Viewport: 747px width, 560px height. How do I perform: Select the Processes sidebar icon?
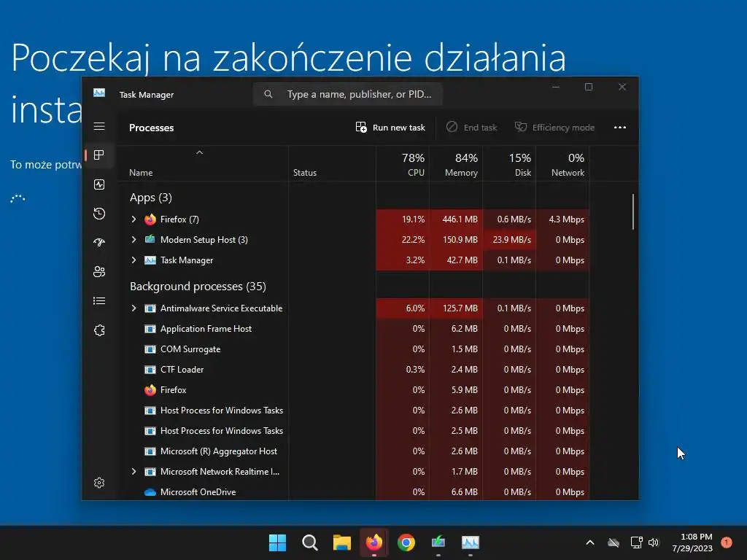(x=99, y=155)
